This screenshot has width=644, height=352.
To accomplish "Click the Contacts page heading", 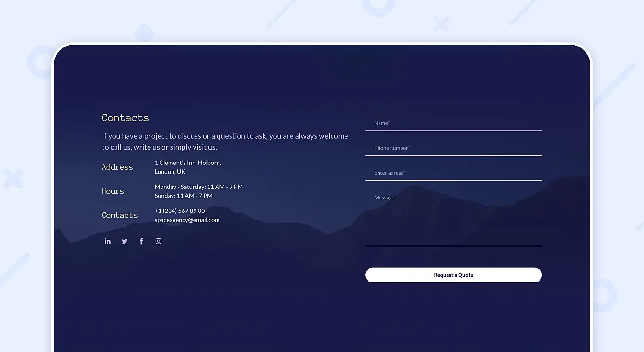I will [x=125, y=117].
